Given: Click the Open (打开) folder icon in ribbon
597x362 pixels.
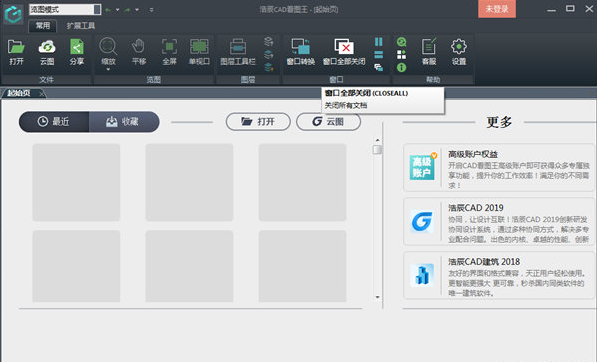Looking at the screenshot, I should click(16, 47).
